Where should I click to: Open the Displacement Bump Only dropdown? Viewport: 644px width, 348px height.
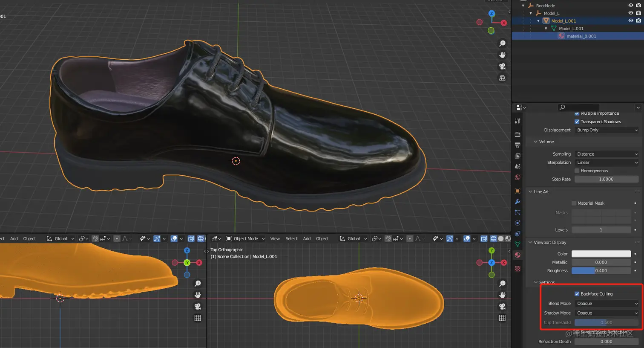click(x=607, y=130)
